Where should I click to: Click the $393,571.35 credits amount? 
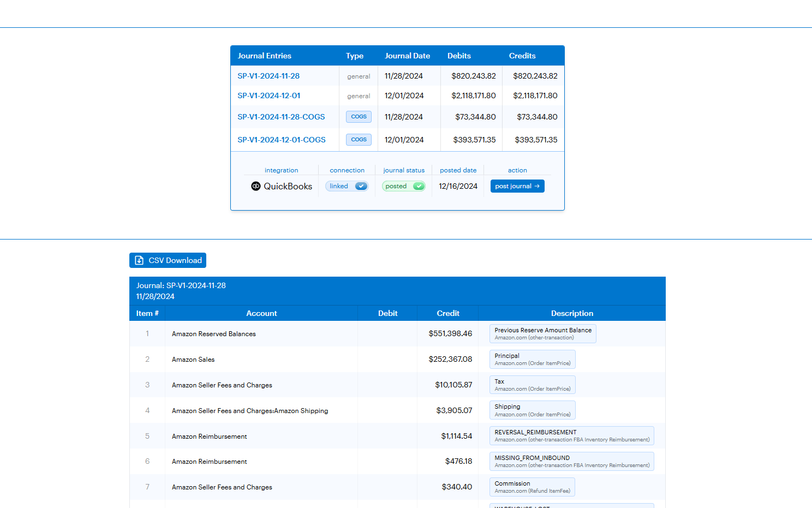click(x=536, y=140)
